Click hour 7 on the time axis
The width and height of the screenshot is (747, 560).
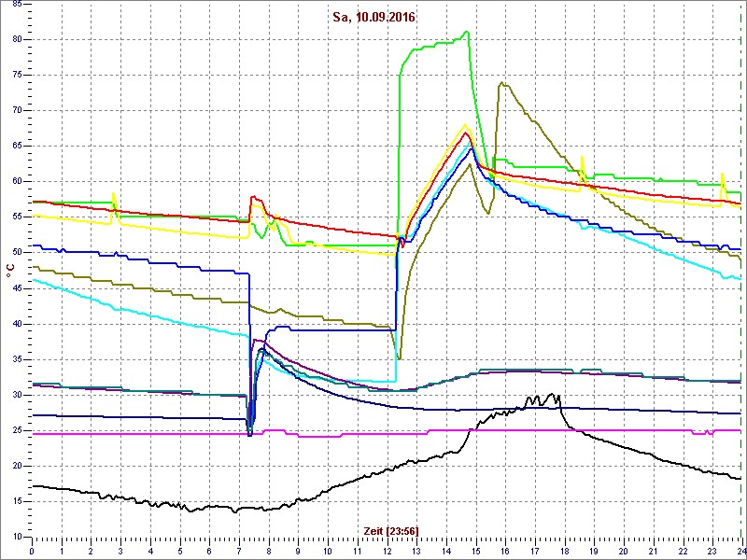pyautogui.click(x=239, y=551)
